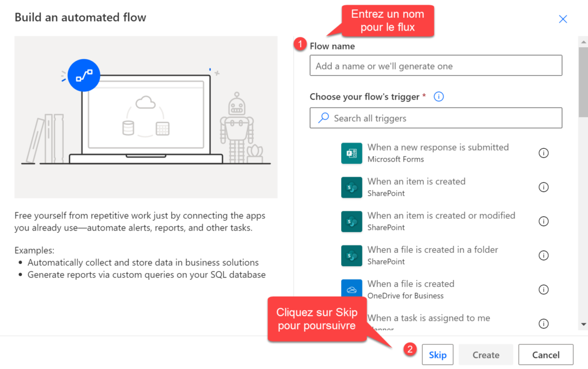588x369 pixels.
Task: View info for "When a new response is submitted"
Action: [x=543, y=153]
